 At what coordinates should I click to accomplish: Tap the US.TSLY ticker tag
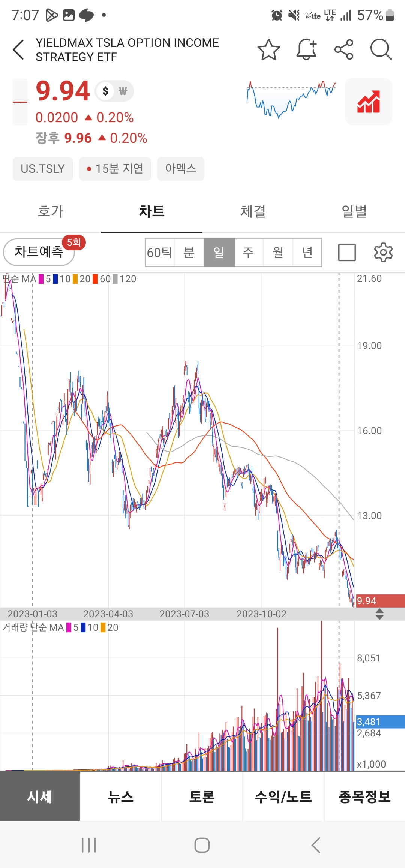click(x=43, y=169)
